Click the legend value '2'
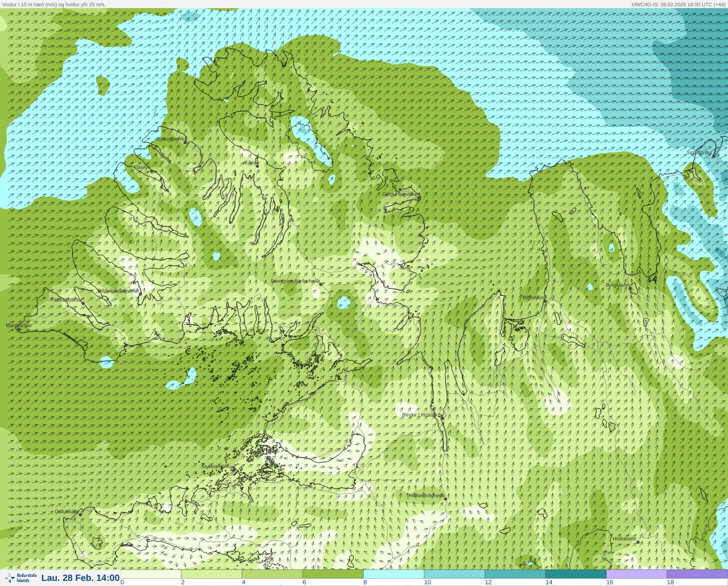Screen dimensions: 728x586 (183, 582)
